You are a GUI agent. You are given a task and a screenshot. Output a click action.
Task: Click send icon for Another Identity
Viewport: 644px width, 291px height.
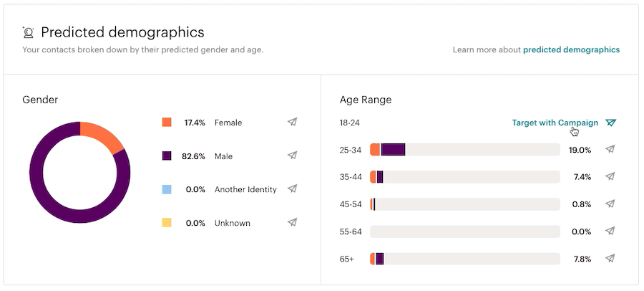click(x=292, y=189)
